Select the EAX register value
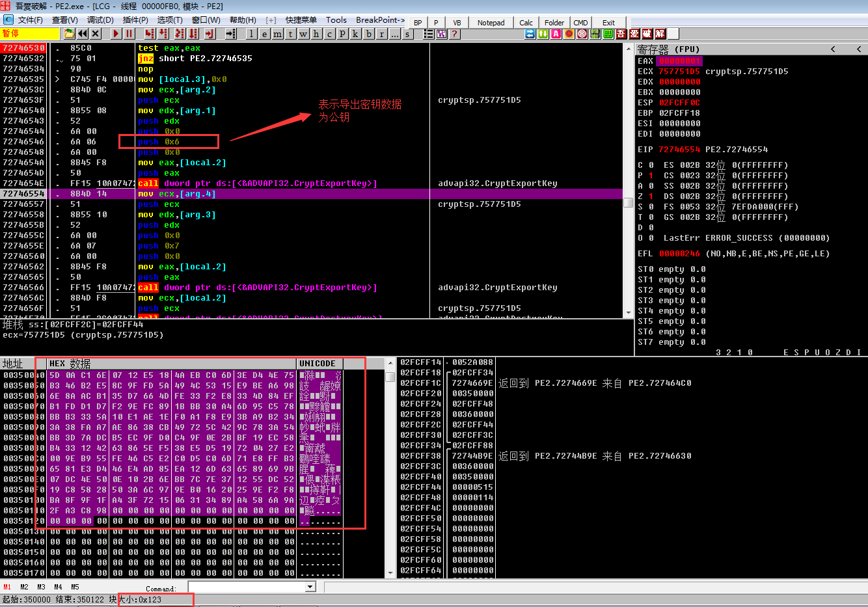This screenshot has height=607, width=868. point(680,61)
